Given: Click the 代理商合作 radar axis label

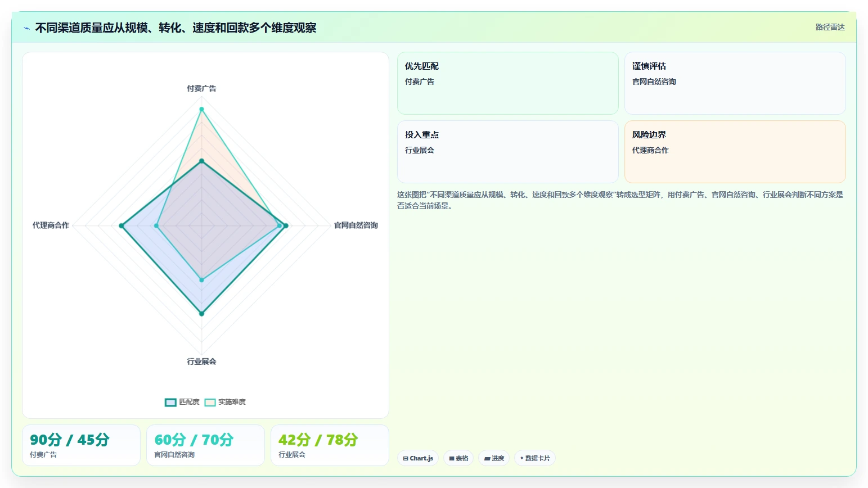Looking at the screenshot, I should 51,225.
